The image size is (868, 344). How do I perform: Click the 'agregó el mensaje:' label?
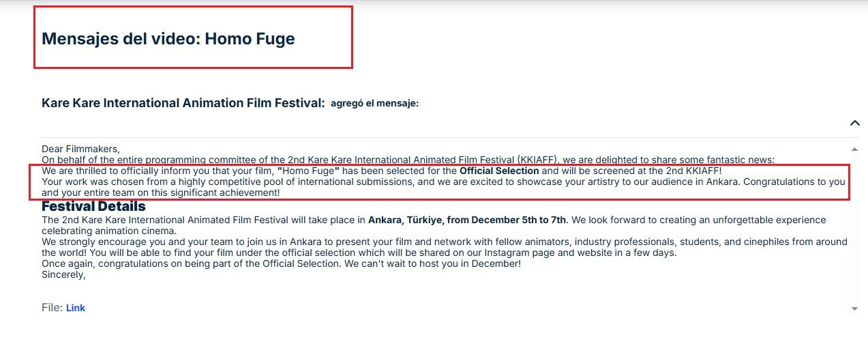click(374, 104)
